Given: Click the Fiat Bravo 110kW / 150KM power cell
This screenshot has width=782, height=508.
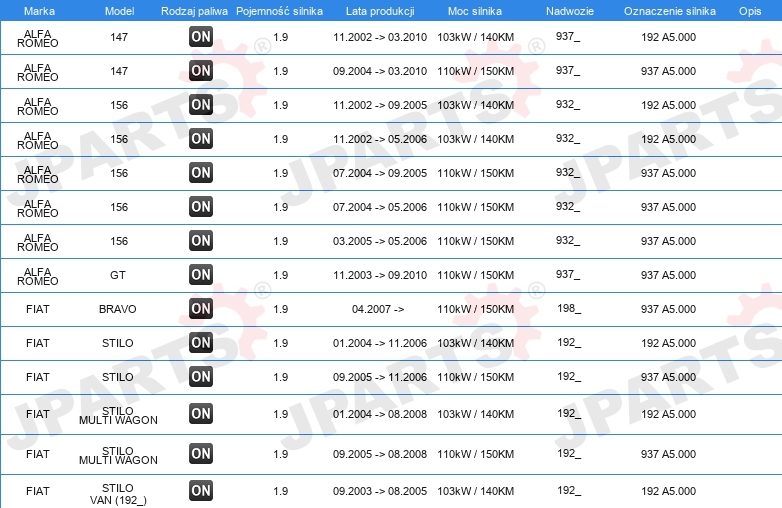Looking at the screenshot, I should (x=476, y=309).
